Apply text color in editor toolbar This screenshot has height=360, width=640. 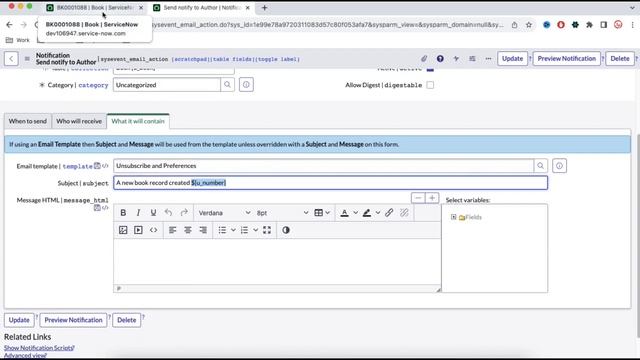point(344,213)
